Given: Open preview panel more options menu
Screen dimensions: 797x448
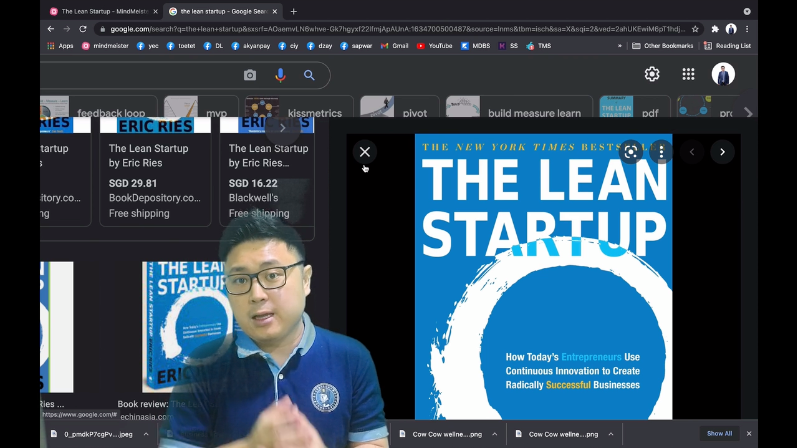Looking at the screenshot, I should click(x=661, y=152).
